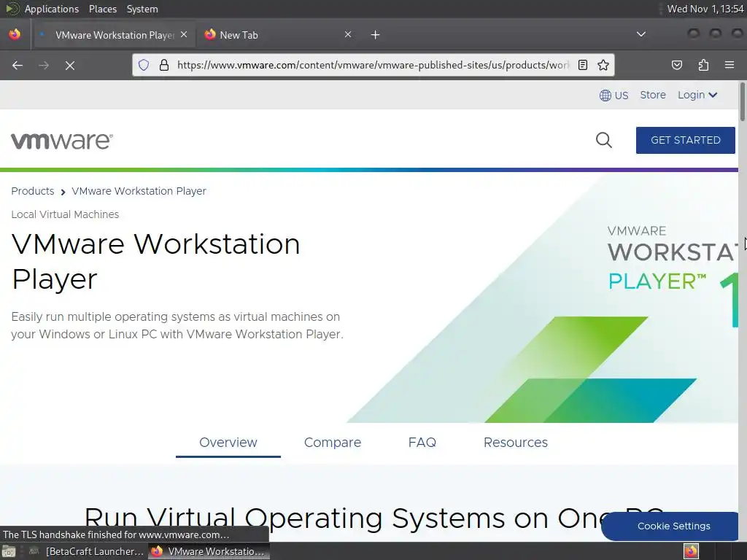Close the New Tab tab

[348, 34]
